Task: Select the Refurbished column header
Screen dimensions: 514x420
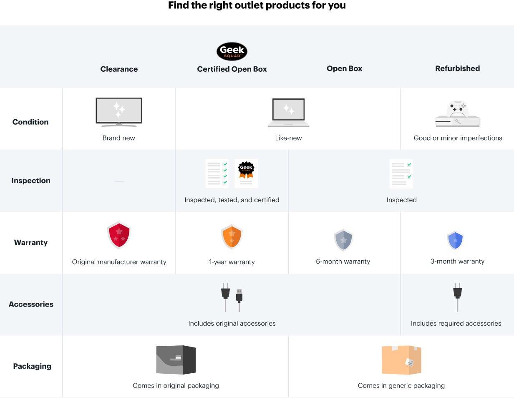Action: tap(458, 68)
